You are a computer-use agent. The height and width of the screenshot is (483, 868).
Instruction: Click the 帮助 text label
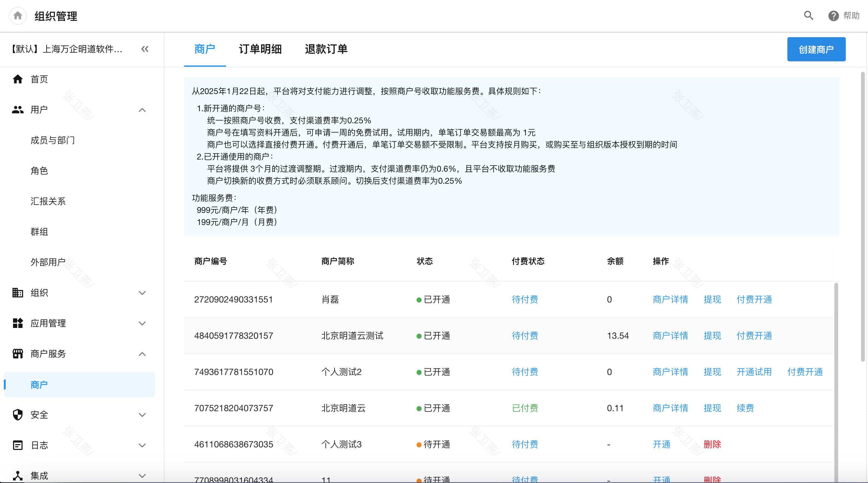[851, 16]
